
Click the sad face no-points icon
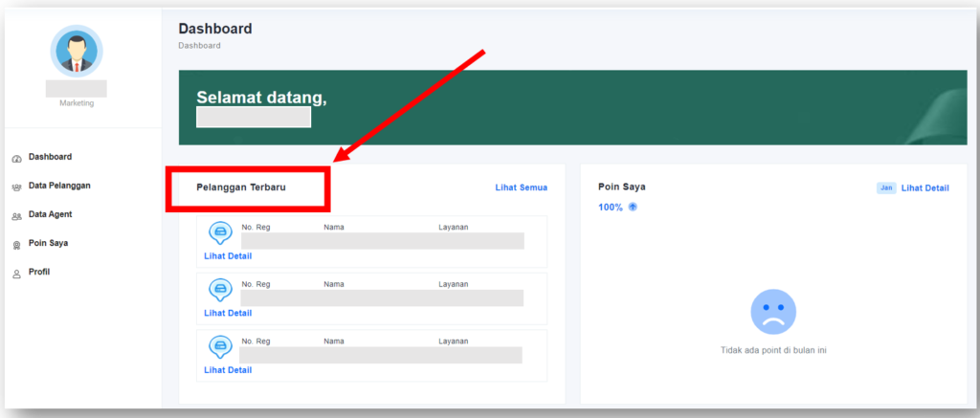[773, 311]
